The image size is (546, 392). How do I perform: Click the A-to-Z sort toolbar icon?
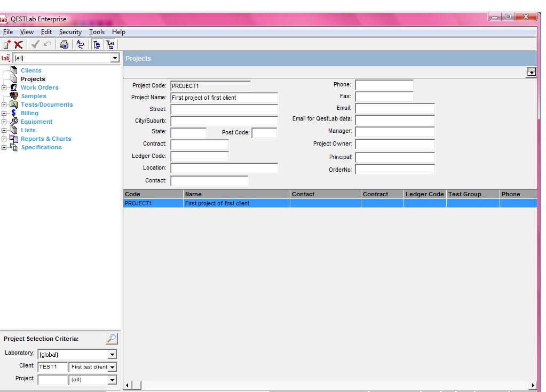pyautogui.click(x=80, y=45)
